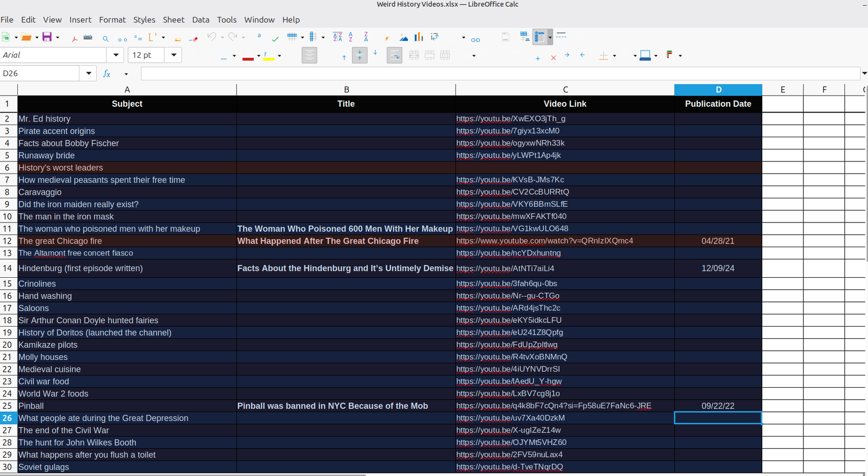868x476 pixels.
Task: Click the AutoFilter funnel icon
Action: click(x=387, y=38)
